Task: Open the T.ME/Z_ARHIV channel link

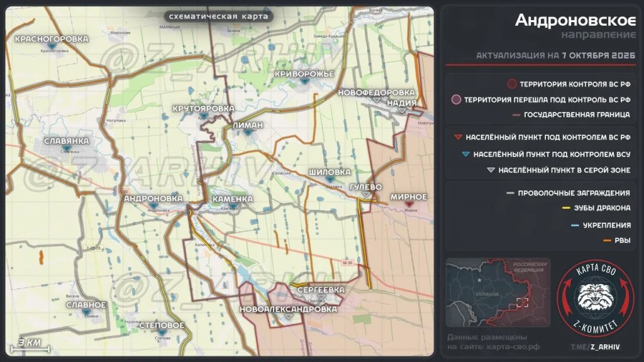Action: (x=595, y=347)
